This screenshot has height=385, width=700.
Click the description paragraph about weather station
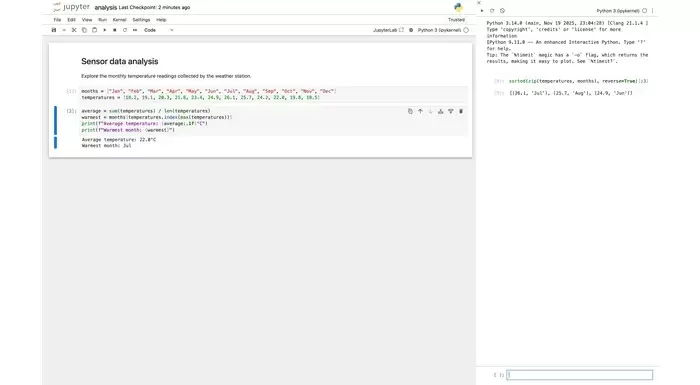click(166, 76)
